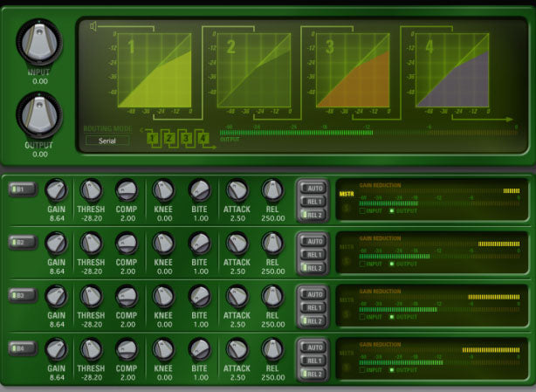Select the band 3 orange curve graph

coord(354,69)
